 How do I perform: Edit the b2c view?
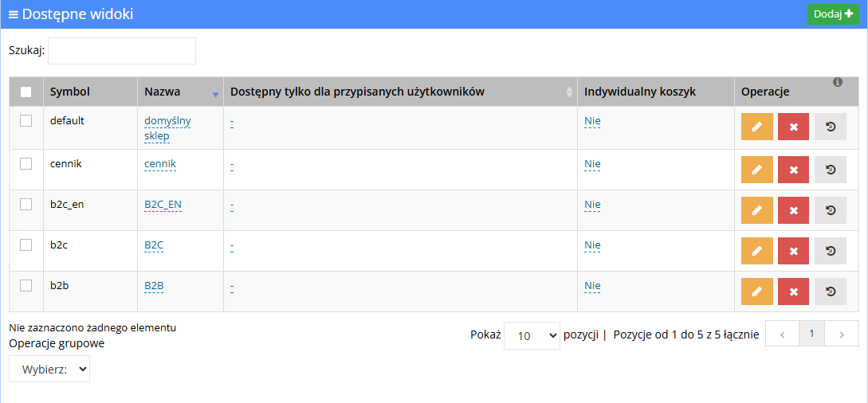point(756,251)
